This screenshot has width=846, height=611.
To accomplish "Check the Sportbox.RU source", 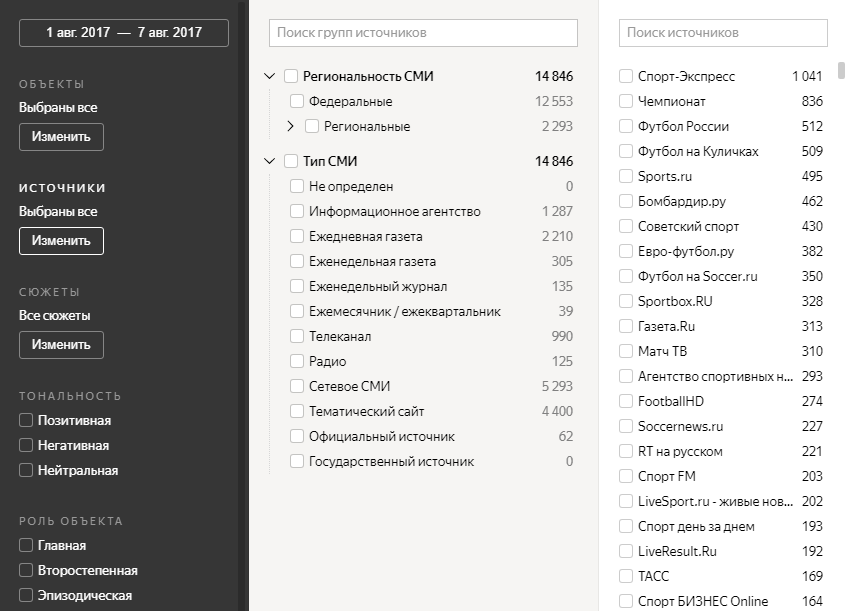I will tap(626, 301).
